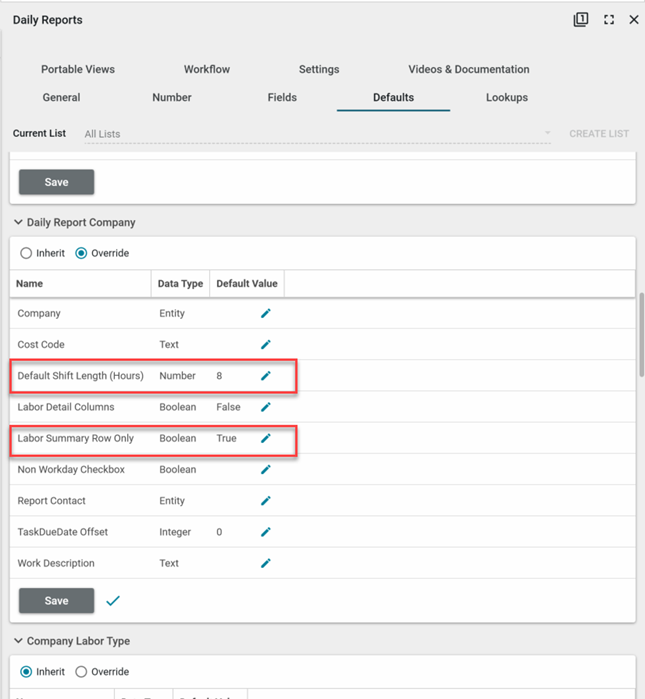Viewport: 645px width, 699px height.
Task: Edit the Company default value pencil
Action: click(x=266, y=313)
